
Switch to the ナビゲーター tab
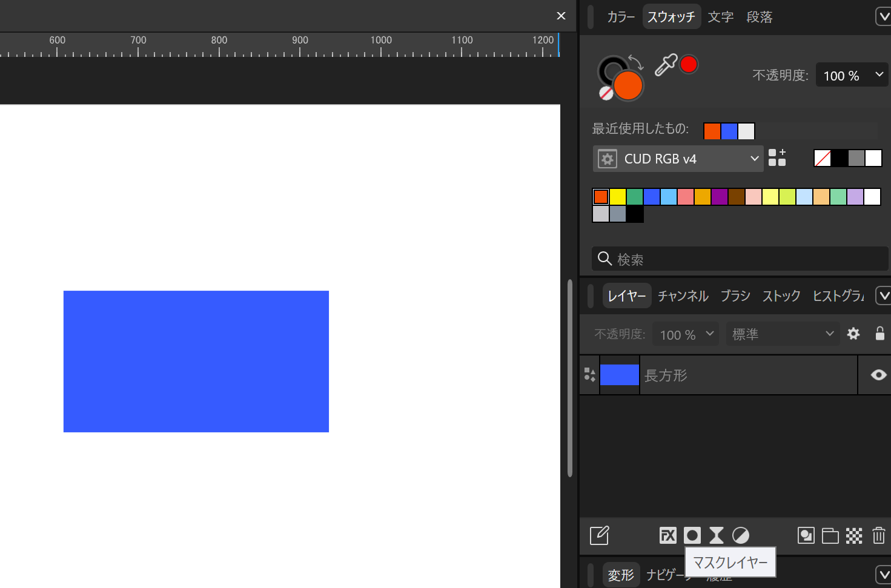point(665,575)
